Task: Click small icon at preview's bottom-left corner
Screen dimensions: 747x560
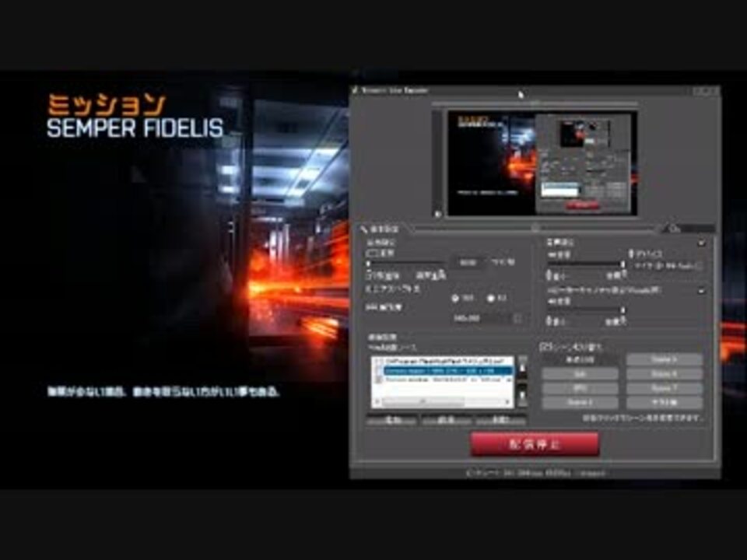Action: pos(437,215)
